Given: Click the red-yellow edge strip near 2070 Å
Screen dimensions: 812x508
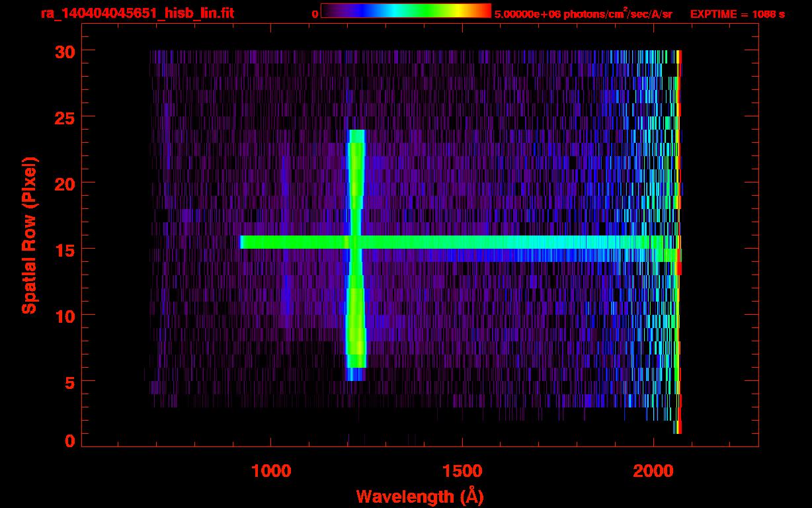Looking at the screenshot, I should click(x=679, y=242).
